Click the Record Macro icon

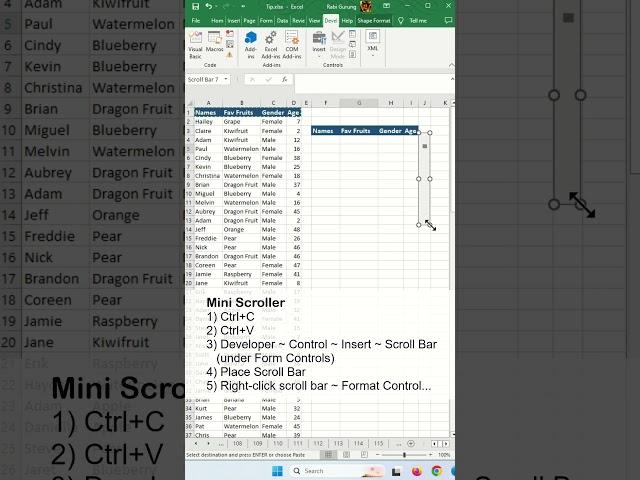click(230, 34)
